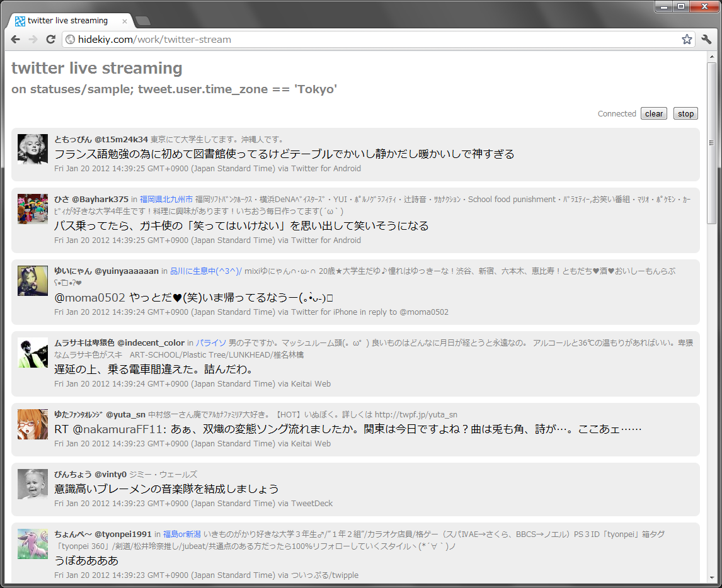Click the @moma0502 reply link

point(423,312)
